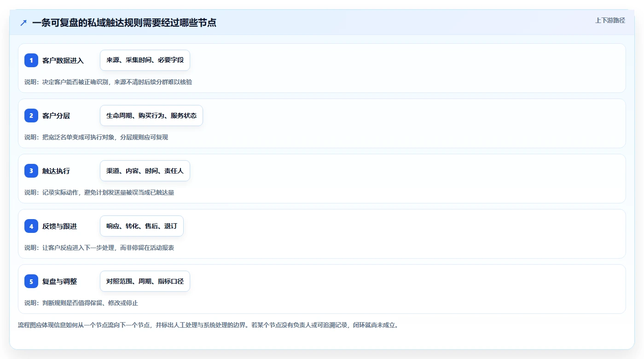Click the number 1 step badge
Screen dimensions: 644x359
31,60
